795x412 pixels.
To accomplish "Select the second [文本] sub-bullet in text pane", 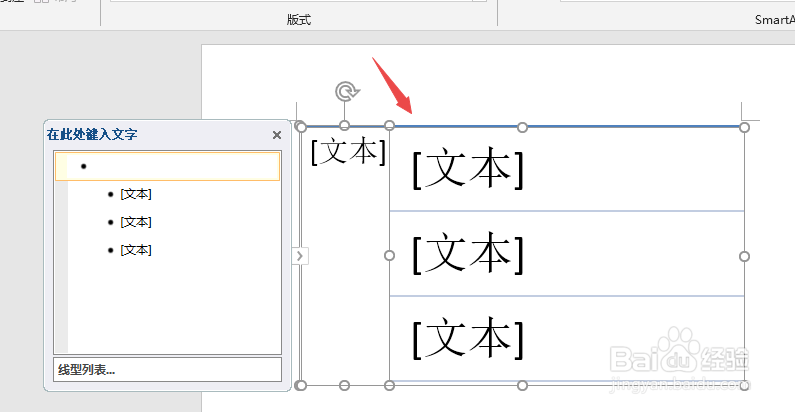I will [x=136, y=222].
